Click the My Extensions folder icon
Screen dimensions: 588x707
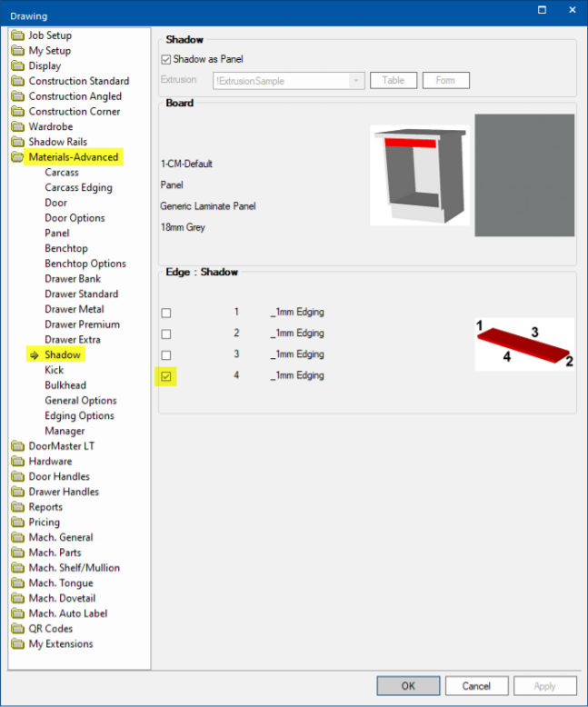(x=17, y=644)
